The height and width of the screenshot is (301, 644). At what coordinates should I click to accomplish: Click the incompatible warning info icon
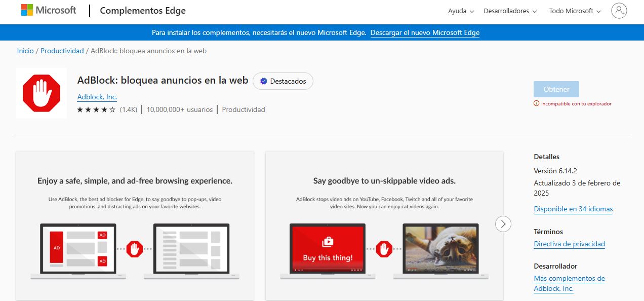[x=536, y=103]
